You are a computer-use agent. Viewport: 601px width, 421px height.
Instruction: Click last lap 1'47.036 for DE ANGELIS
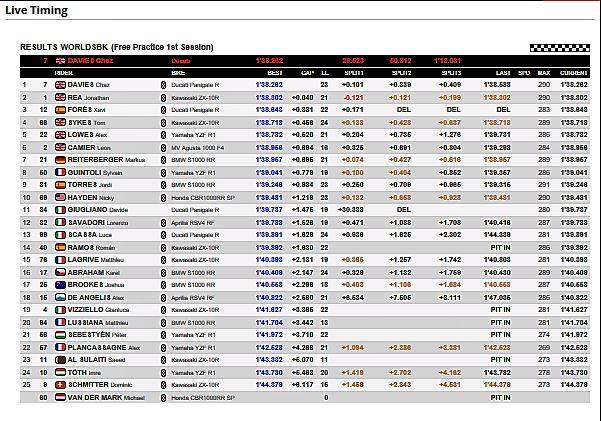[x=497, y=298]
